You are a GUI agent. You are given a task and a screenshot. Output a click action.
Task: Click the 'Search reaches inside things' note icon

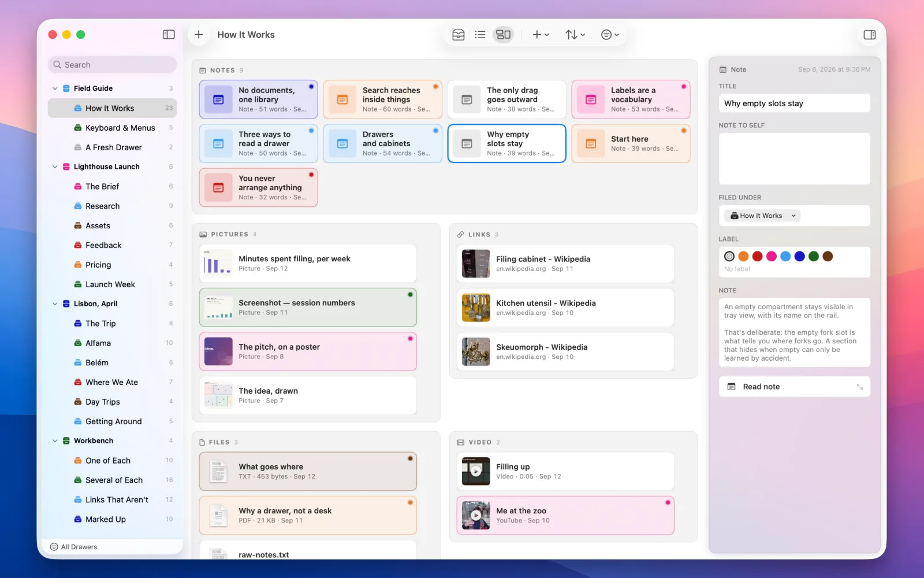point(342,99)
